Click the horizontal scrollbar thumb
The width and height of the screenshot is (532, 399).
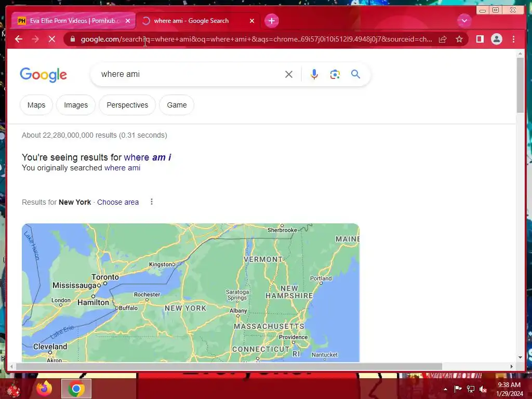(229, 366)
